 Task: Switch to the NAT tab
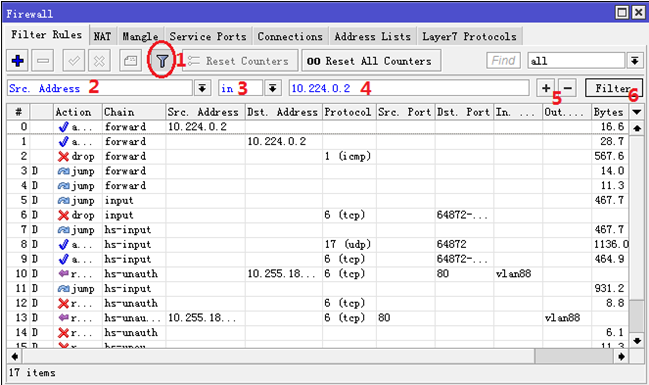pyautogui.click(x=102, y=36)
